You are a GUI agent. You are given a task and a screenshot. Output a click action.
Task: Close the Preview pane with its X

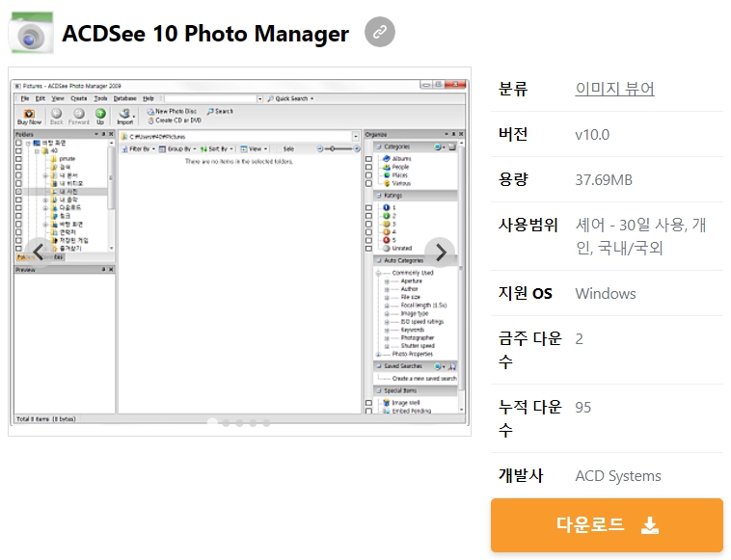coord(111,269)
